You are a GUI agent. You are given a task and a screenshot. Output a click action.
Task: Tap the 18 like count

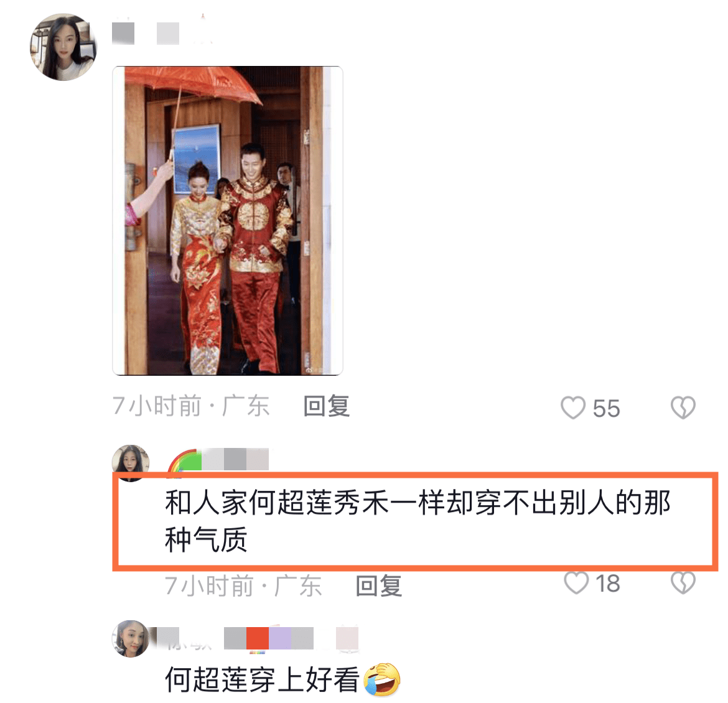[607, 583]
